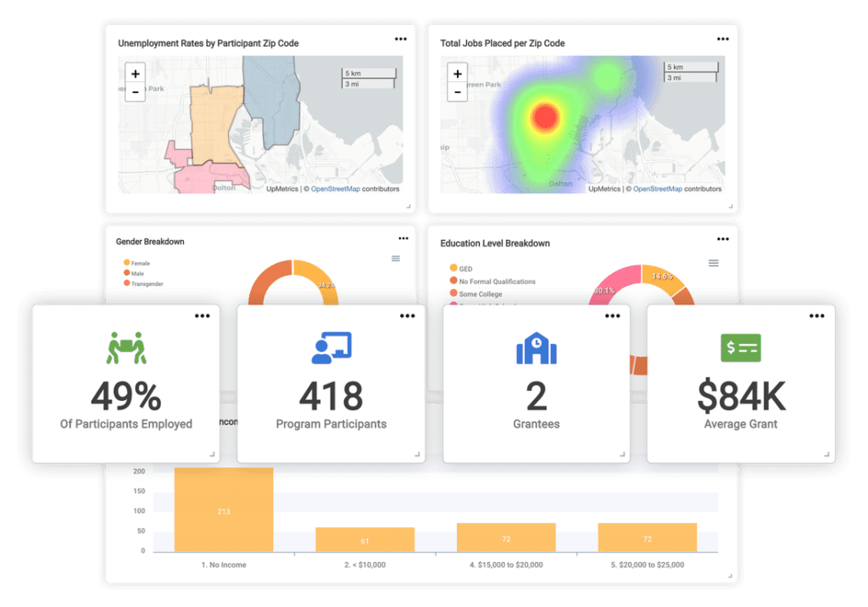Click resize handle of Unemployment Rates card
This screenshot has height=607, width=868.
[409, 206]
